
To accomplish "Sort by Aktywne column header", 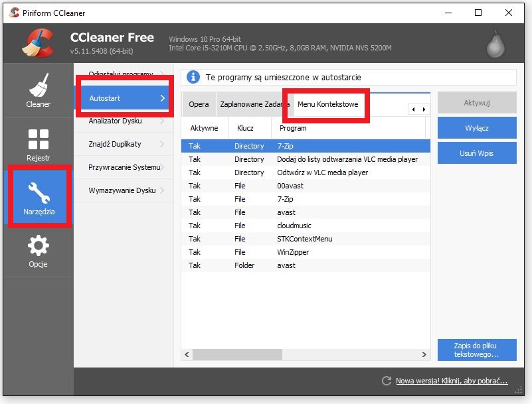I will (205, 128).
